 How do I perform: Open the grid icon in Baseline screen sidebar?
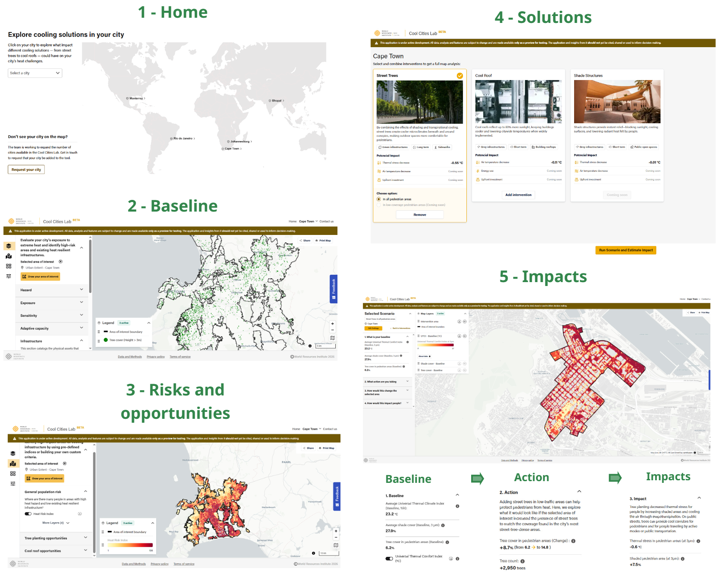tap(9, 266)
